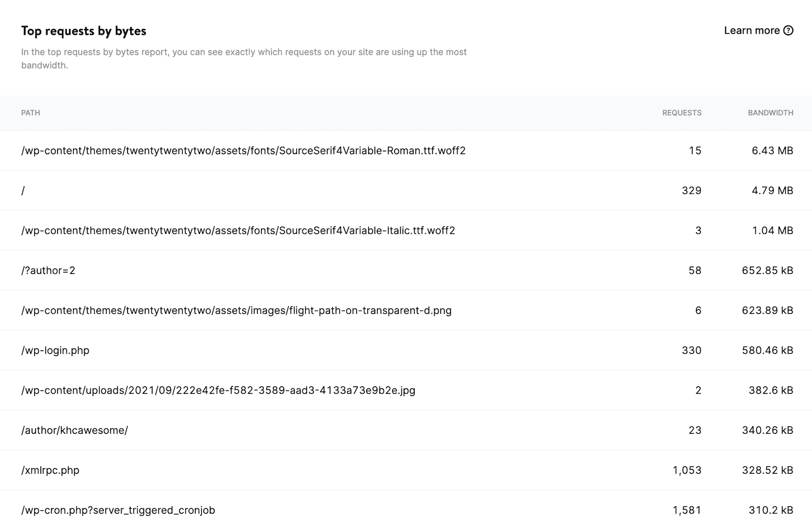Click the 6.43 MB bandwidth value
Viewport: 812px width, 526px height.
tap(773, 150)
